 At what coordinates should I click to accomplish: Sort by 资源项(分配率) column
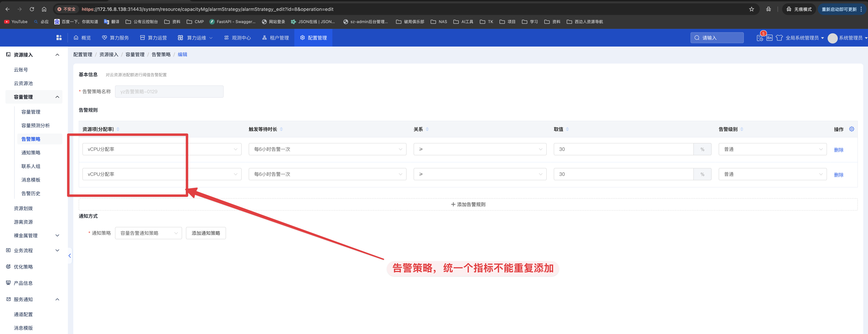(118, 129)
